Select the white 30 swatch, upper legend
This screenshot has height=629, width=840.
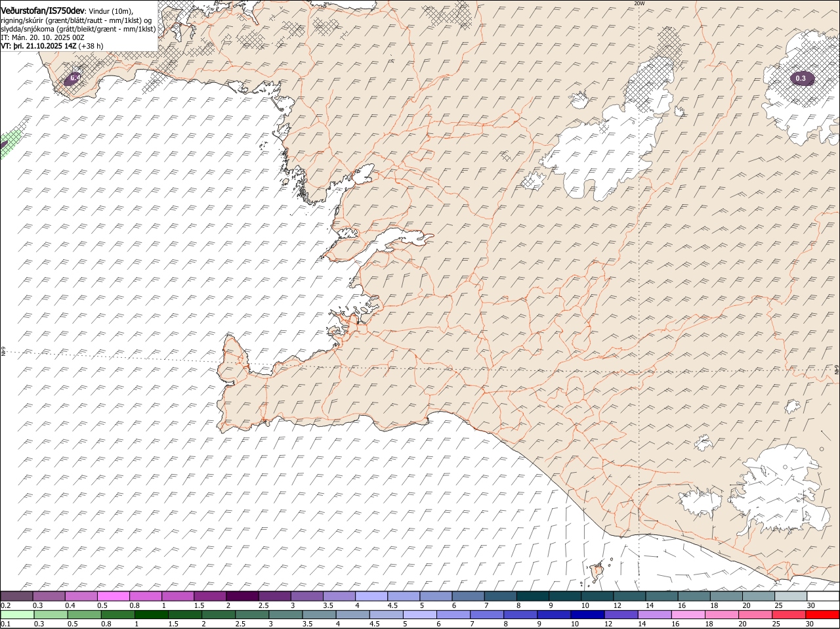823,596
